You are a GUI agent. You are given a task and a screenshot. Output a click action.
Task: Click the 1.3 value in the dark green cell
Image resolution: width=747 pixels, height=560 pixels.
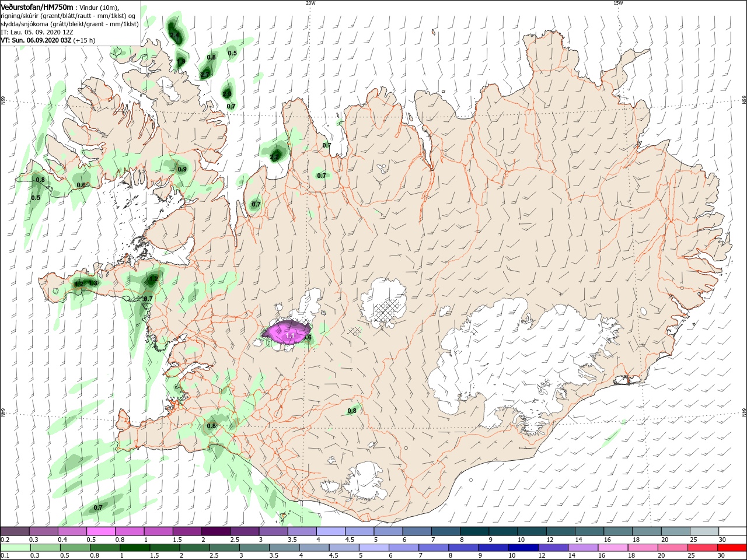click(93, 283)
